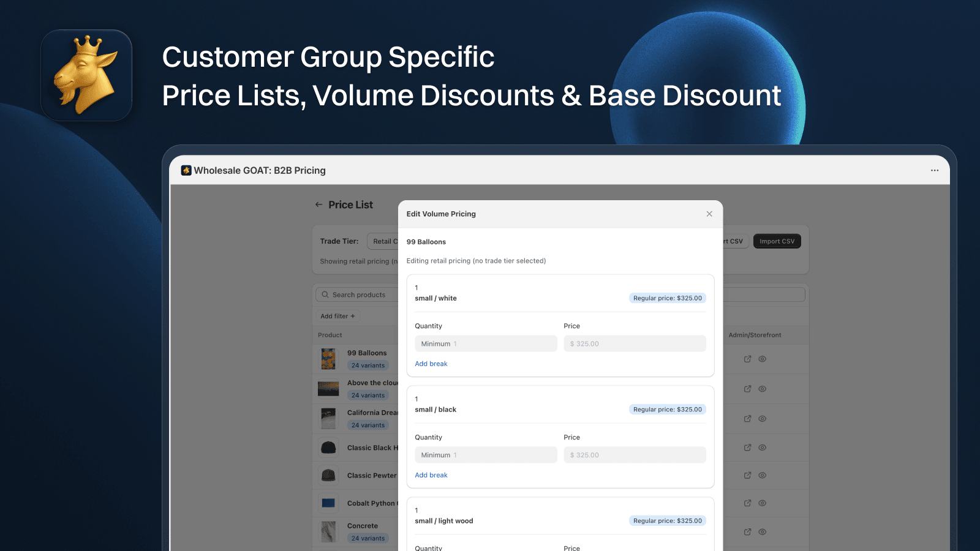Click the Add filter + button
The image size is (980, 551).
point(337,316)
